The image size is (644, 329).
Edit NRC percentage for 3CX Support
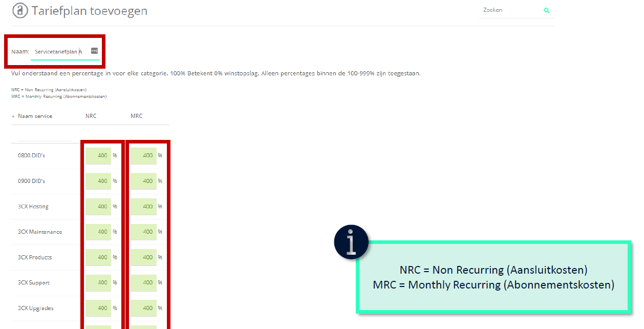[x=98, y=282]
